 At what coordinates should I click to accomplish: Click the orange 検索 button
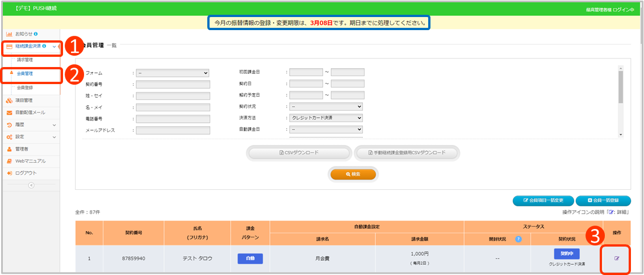(x=353, y=174)
